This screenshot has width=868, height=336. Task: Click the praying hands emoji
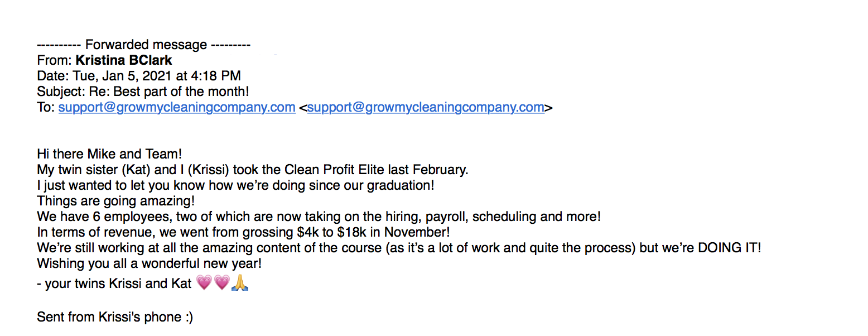coord(239,284)
